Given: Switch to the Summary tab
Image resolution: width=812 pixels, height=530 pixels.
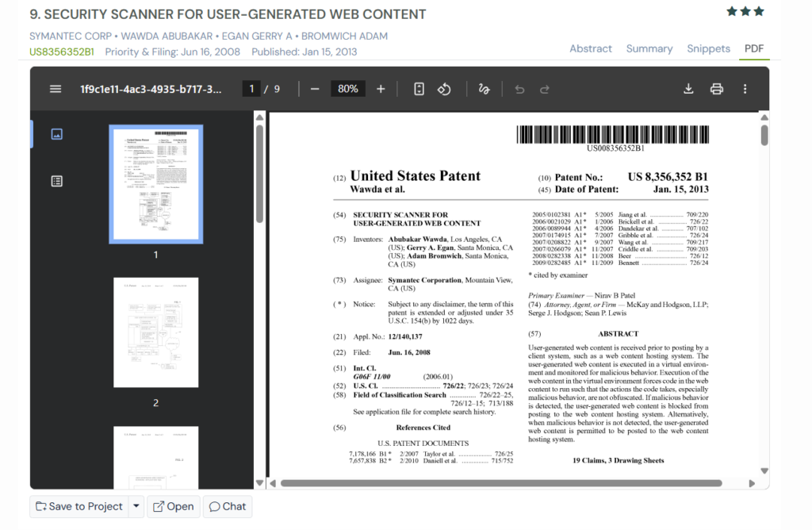Looking at the screenshot, I should (x=649, y=48).
